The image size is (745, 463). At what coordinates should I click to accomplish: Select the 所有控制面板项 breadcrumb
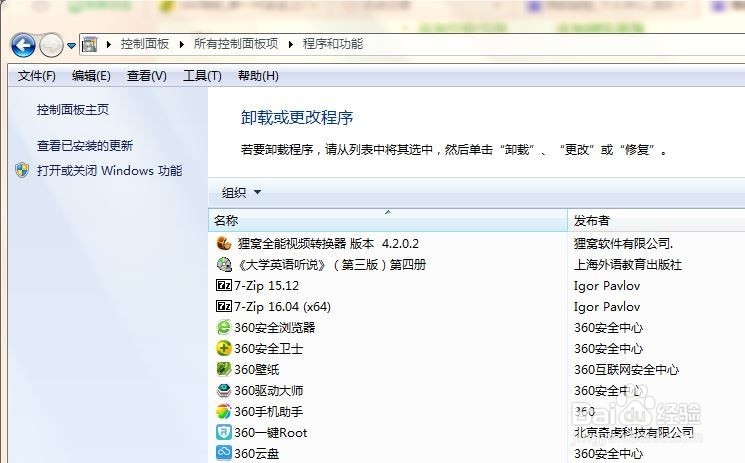[236, 44]
